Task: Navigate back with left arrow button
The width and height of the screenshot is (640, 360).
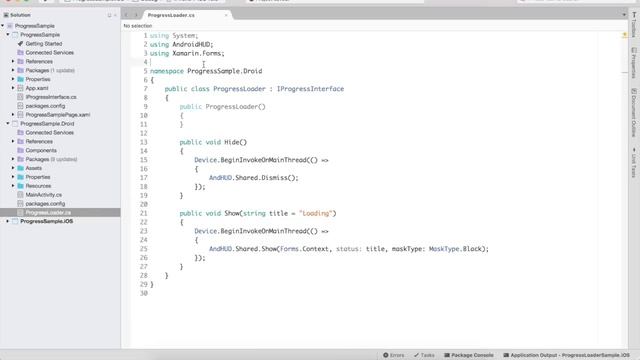Action: pos(126,15)
